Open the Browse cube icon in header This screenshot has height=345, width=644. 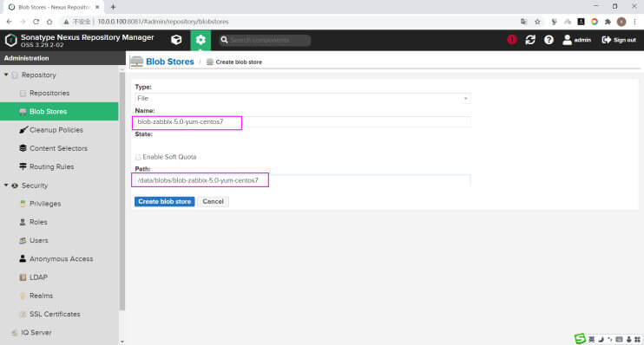tap(176, 40)
